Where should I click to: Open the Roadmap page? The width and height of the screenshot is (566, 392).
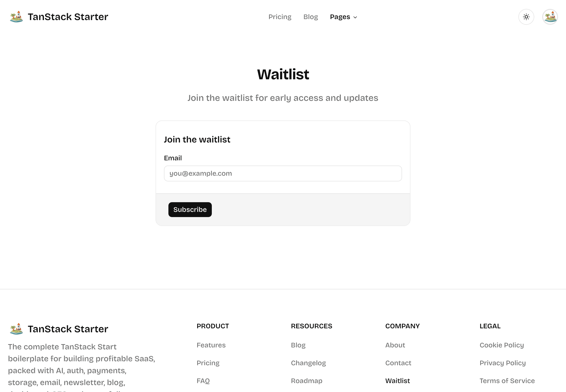(307, 381)
